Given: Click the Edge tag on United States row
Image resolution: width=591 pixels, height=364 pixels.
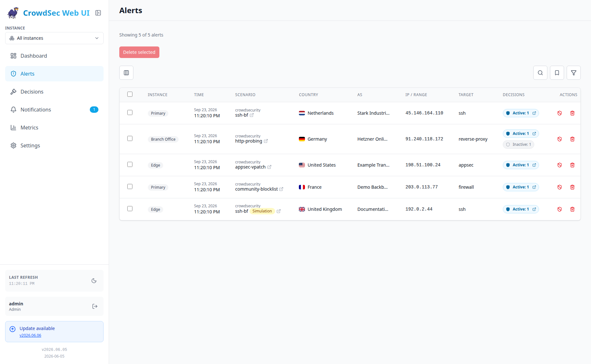Looking at the screenshot, I should pyautogui.click(x=156, y=165).
